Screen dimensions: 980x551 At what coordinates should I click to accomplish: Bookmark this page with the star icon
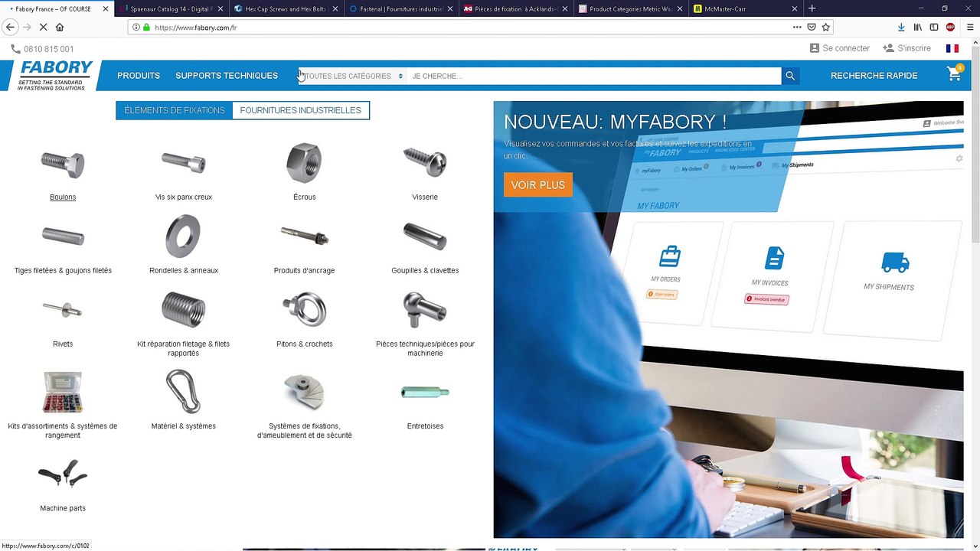tap(826, 27)
